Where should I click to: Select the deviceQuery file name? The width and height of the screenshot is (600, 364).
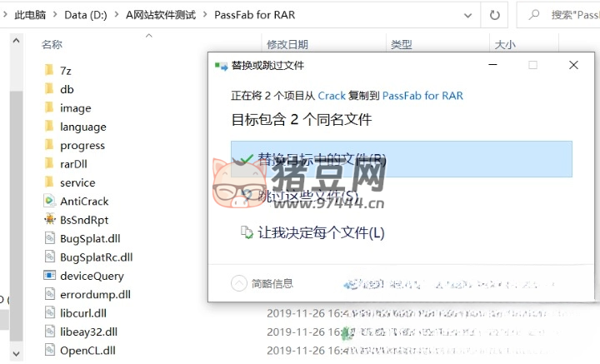(x=92, y=276)
